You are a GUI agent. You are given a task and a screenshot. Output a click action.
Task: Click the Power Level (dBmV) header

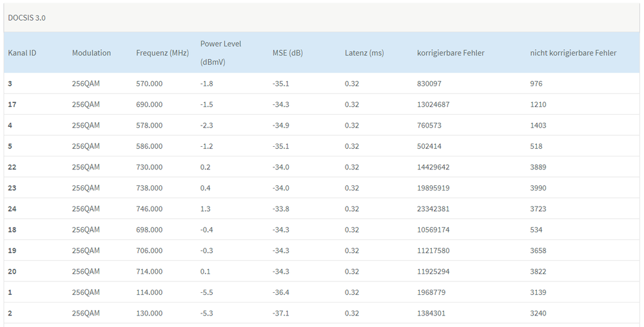[x=220, y=53]
